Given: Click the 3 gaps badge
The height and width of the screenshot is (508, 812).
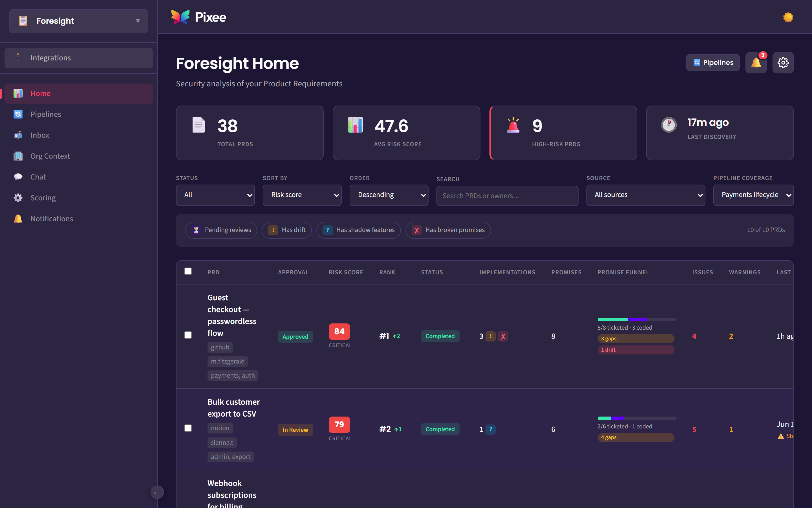Looking at the screenshot, I should tap(636, 339).
